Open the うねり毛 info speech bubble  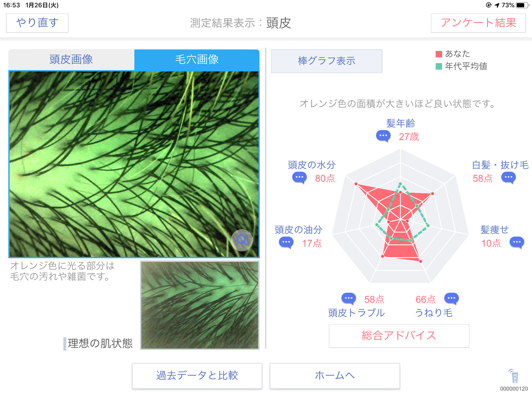click(x=451, y=299)
